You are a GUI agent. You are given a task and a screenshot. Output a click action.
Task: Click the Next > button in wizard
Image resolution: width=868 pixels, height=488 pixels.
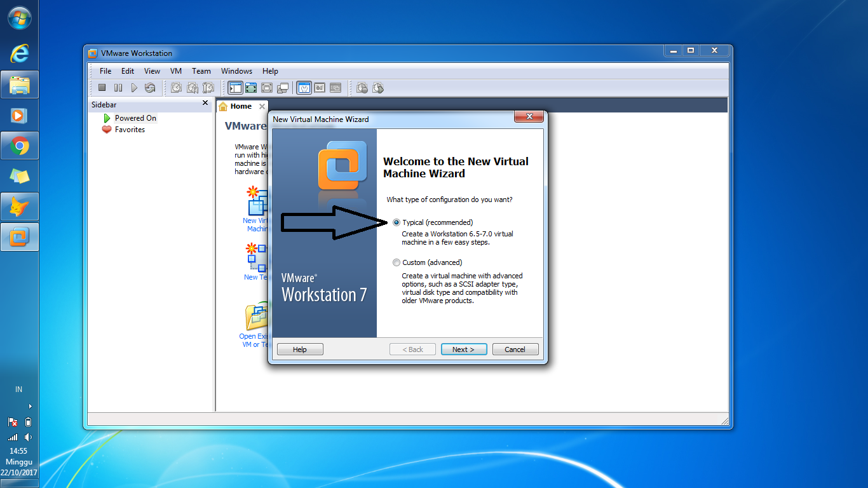click(464, 349)
